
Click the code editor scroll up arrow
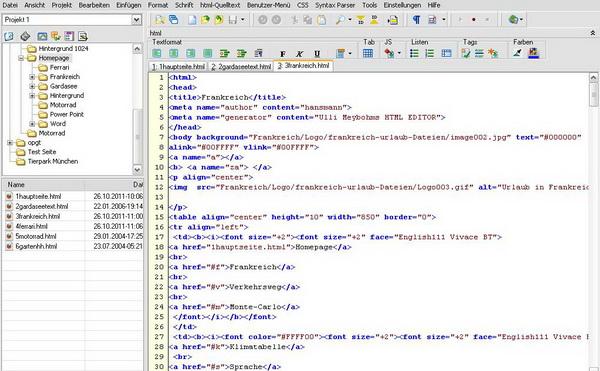[x=593, y=77]
